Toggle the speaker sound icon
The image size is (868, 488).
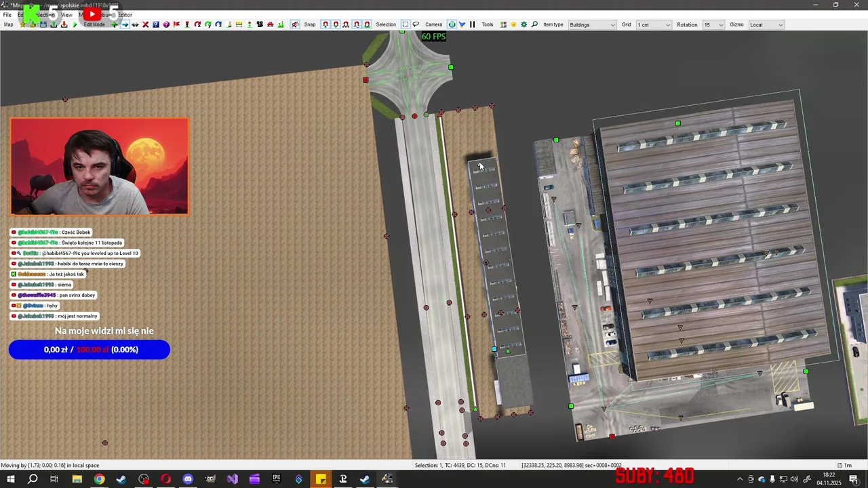(295, 24)
